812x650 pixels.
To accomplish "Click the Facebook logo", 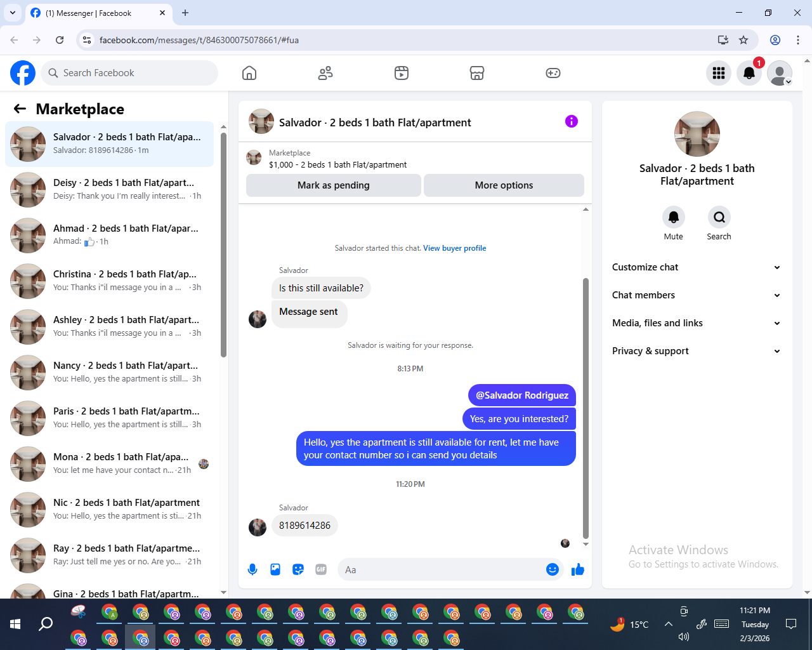I will click(23, 73).
